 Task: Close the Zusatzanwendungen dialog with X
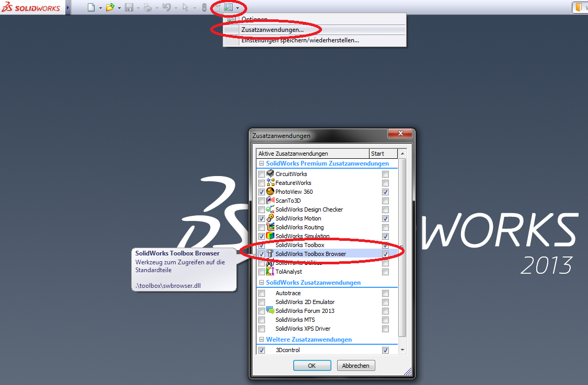[400, 133]
